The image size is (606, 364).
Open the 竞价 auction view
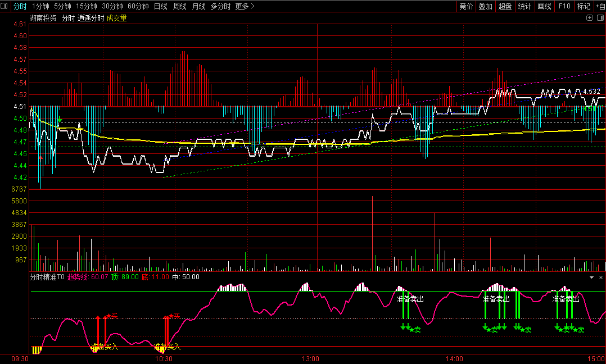(x=466, y=6)
